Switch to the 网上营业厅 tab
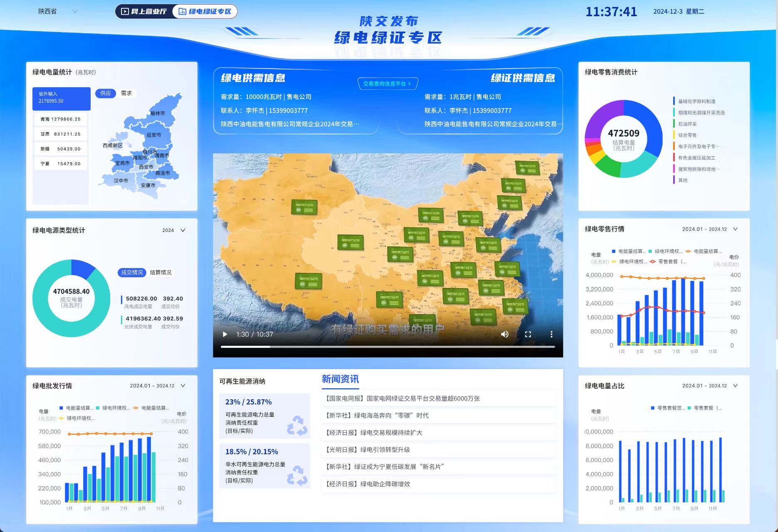Viewport: 778px width, 532px height. 144,12
